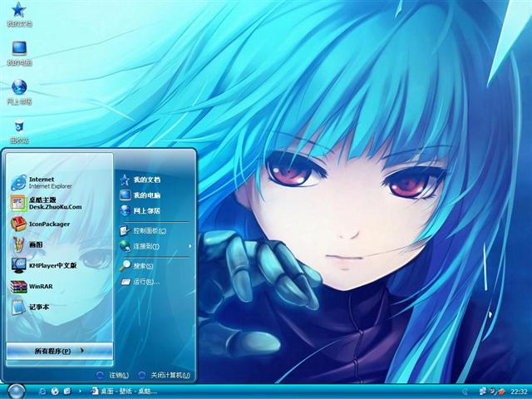Viewport: 532px width, 399px height.
Task: Launch IconPackager from the start menu
Action: pos(40,224)
